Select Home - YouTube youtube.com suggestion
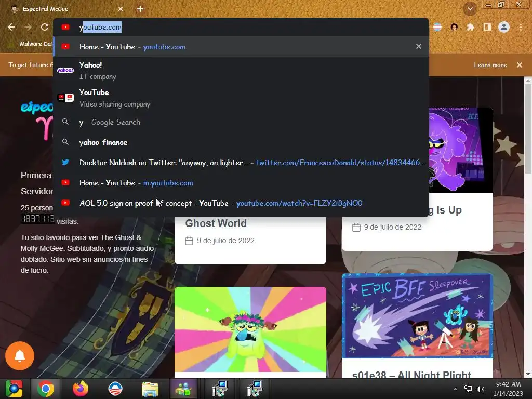This screenshot has width=532, height=399. pos(241,47)
